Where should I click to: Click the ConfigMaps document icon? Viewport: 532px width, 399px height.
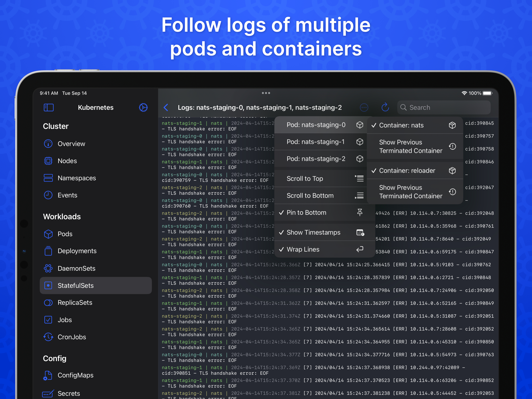[x=48, y=375]
